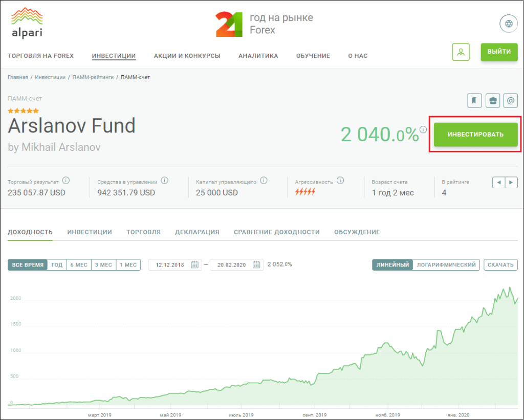Switch to the ТОРГОВЛЯ tab

point(143,232)
